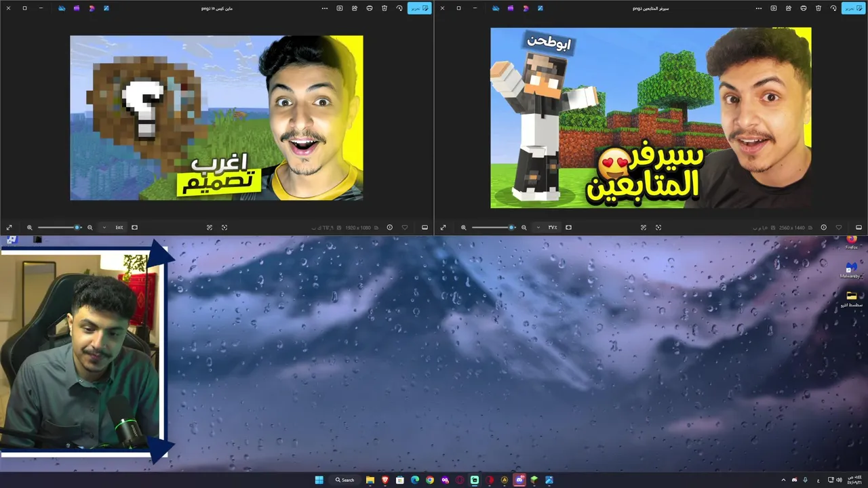The height and width of the screenshot is (488, 868).
Task: Favorite the image in left Photos window
Action: pyautogui.click(x=405, y=228)
